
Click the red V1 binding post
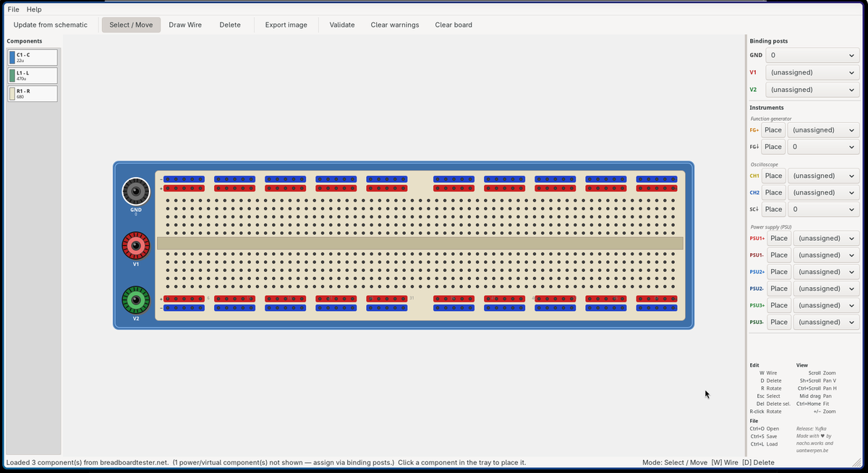136,246
